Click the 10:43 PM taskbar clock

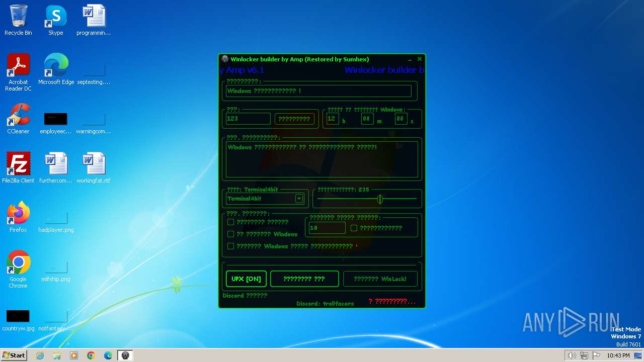click(618, 355)
